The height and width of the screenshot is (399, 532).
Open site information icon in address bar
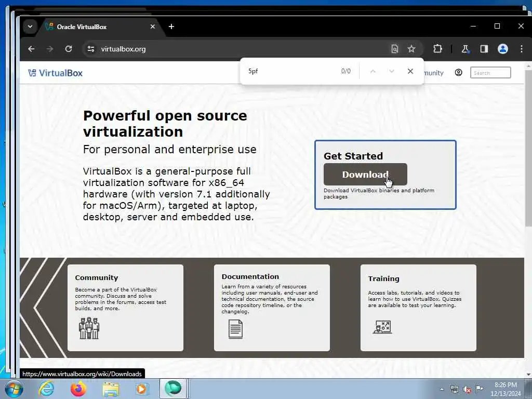pos(91,49)
